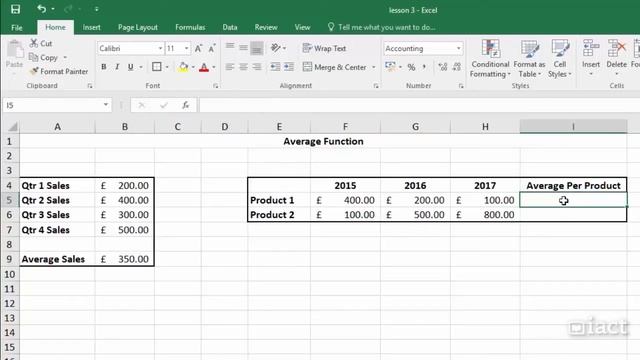This screenshot has height=360, width=640.
Task: Apply the yellow Fill Color
Action: click(184, 67)
